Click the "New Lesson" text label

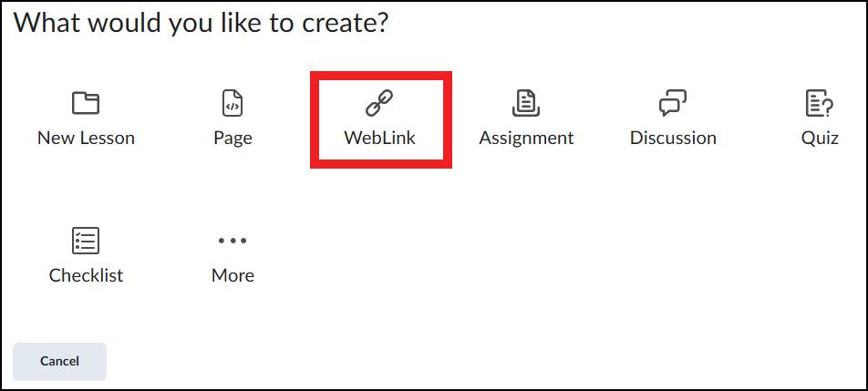tap(86, 137)
